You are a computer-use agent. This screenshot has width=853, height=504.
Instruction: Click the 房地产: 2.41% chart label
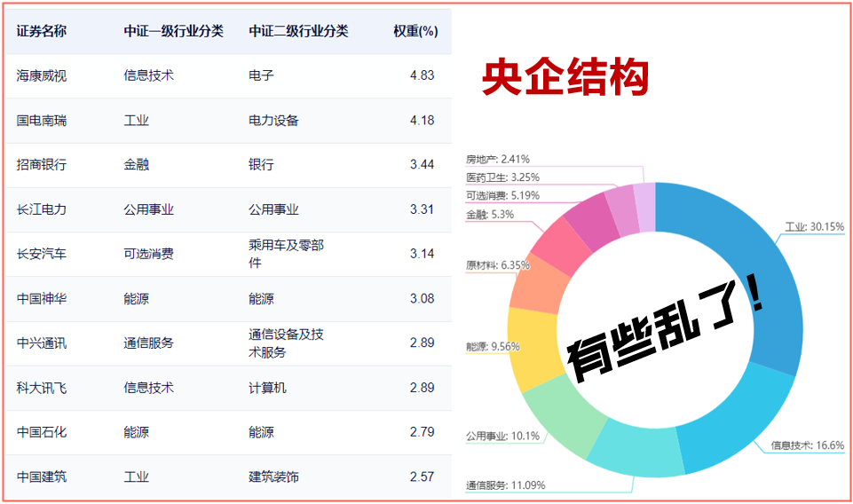coord(498,160)
